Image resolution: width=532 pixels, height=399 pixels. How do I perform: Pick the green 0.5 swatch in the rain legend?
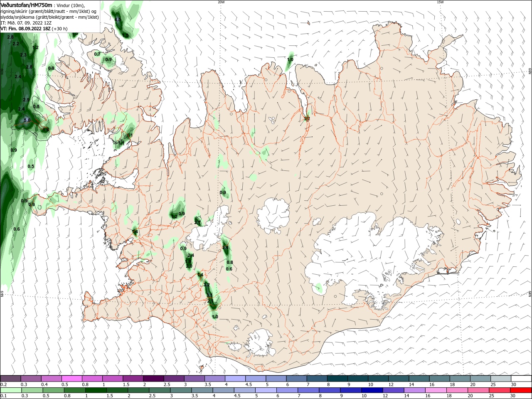tap(53, 390)
